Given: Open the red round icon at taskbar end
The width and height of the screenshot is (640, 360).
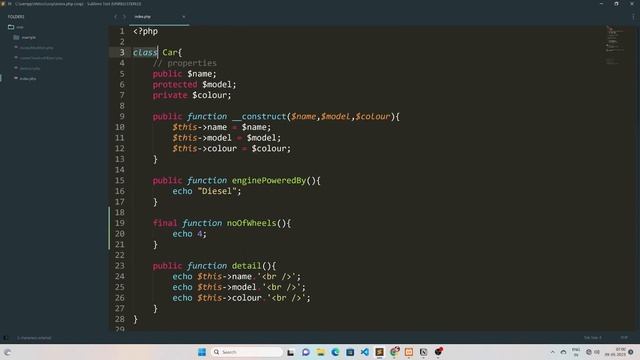Looking at the screenshot, I should click(x=438, y=351).
